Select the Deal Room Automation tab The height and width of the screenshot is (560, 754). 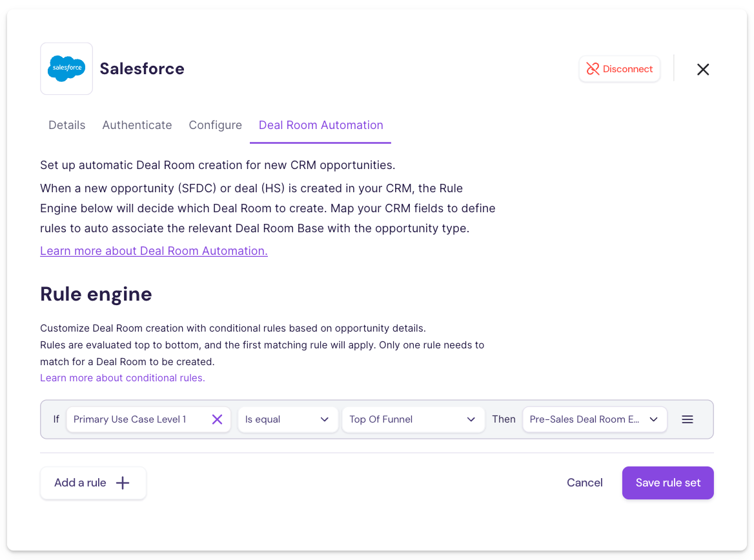(x=321, y=125)
